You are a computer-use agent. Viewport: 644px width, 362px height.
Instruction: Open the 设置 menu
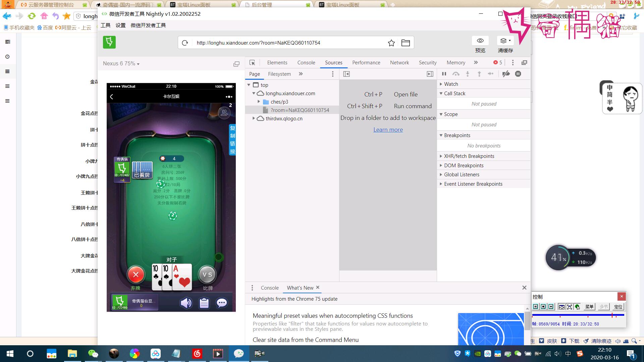pyautogui.click(x=120, y=25)
